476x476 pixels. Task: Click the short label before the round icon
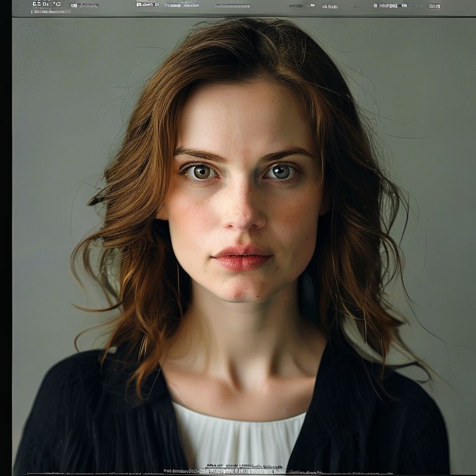pyautogui.click(x=296, y=6)
